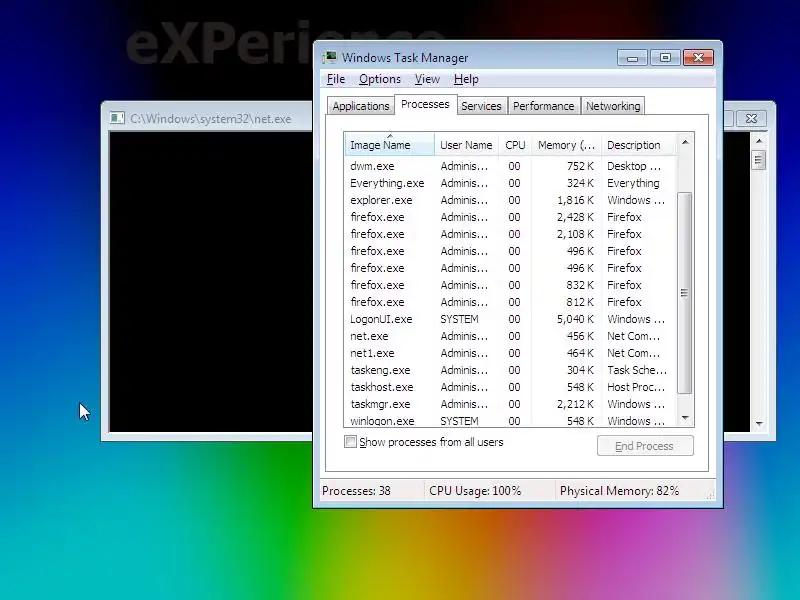Switch to the Applications tab
Viewport: 800px width, 600px height.
[361, 106]
